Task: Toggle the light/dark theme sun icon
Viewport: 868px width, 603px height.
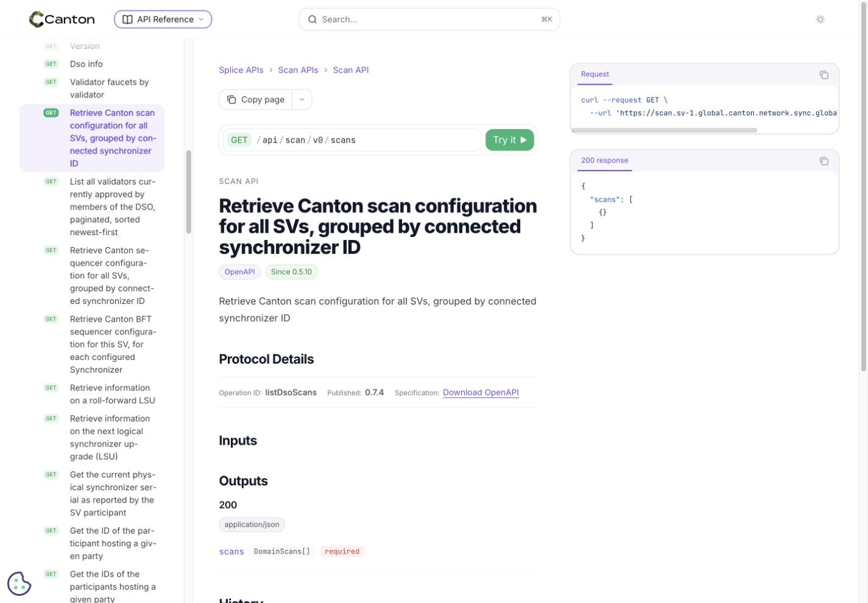Action: pos(820,19)
